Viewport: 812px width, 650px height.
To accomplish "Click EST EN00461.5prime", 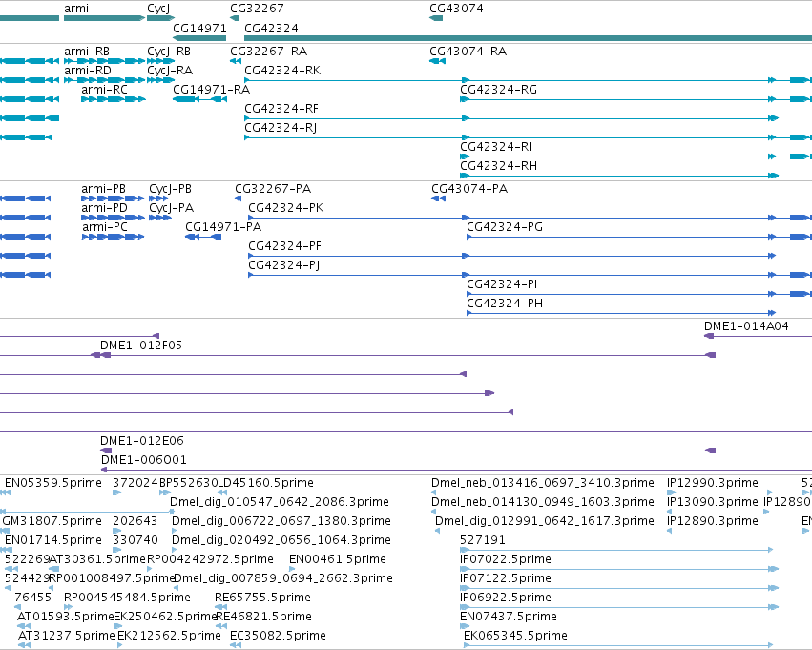I will pyautogui.click(x=338, y=560).
